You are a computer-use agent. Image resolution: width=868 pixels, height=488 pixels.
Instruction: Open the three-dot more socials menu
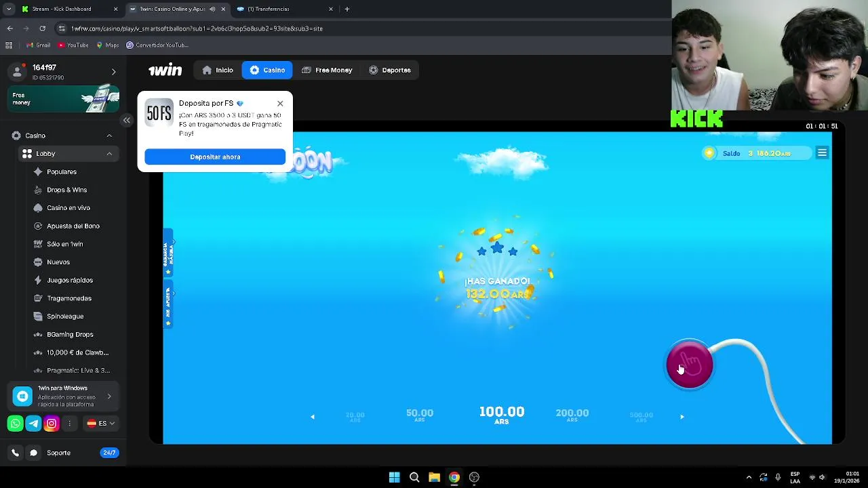coord(69,424)
